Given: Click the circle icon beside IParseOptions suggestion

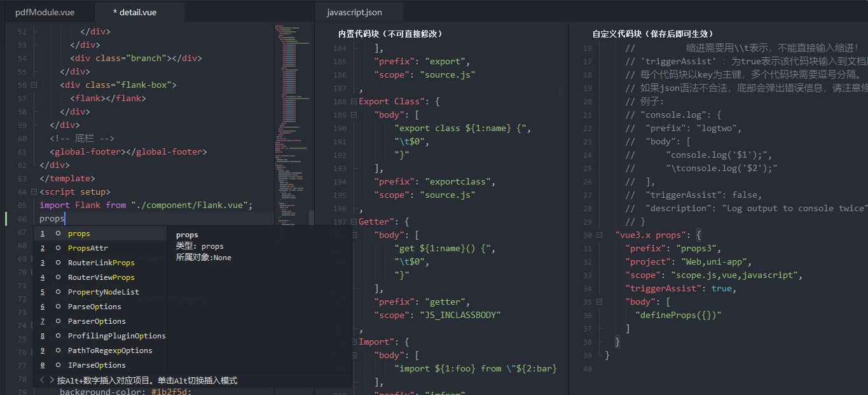Looking at the screenshot, I should point(59,365).
